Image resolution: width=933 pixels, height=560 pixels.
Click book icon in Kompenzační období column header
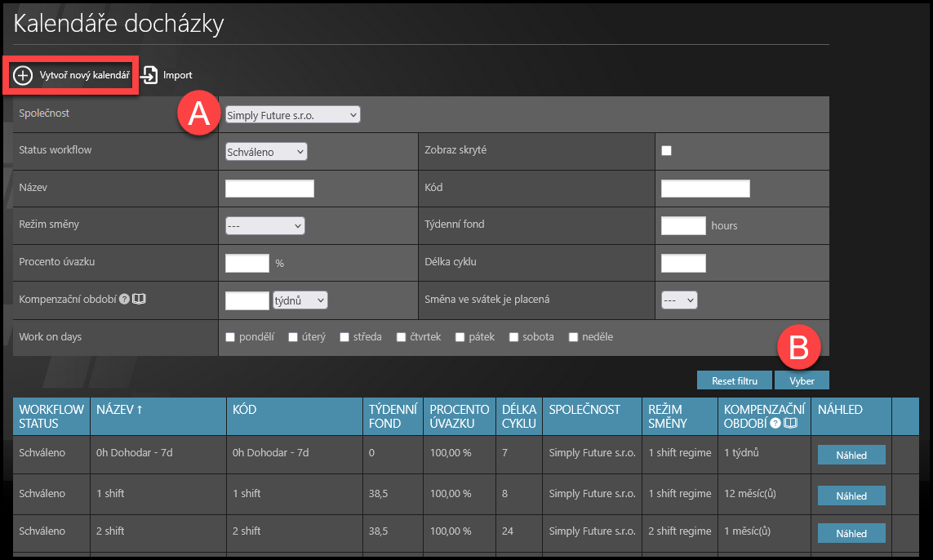click(x=790, y=424)
